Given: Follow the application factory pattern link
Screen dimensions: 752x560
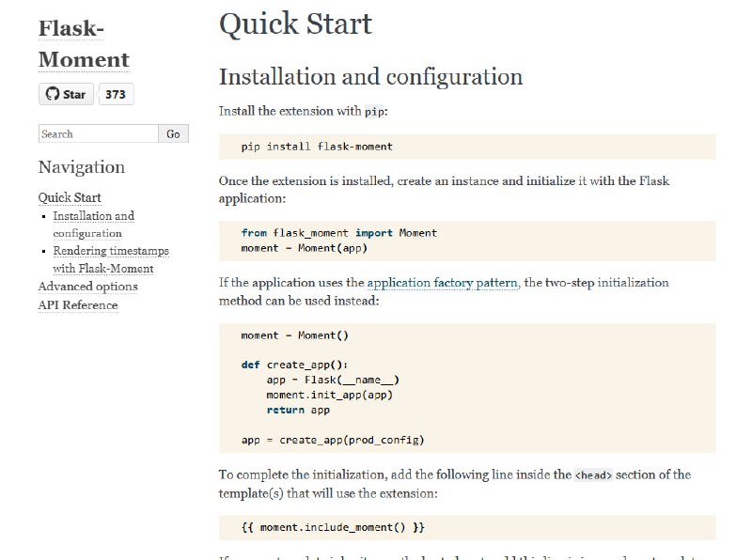Looking at the screenshot, I should [443, 283].
